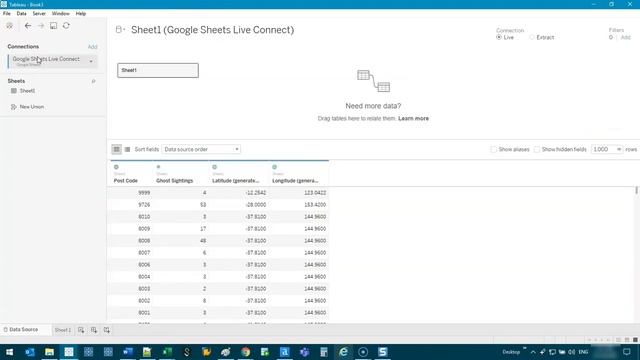This screenshot has width=640, height=360.
Task: Click the Tableau start page logo icon
Action: pos(9,26)
